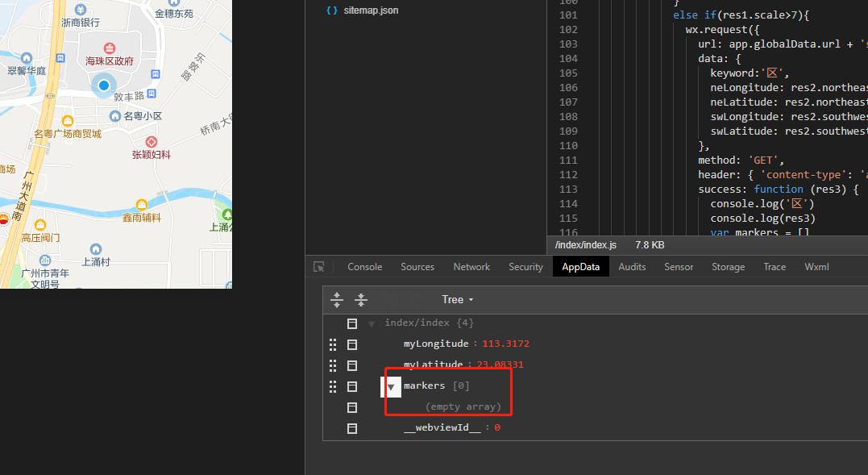
Task: Click the 鑫雨辅料 shop marker icon
Action: click(x=142, y=205)
